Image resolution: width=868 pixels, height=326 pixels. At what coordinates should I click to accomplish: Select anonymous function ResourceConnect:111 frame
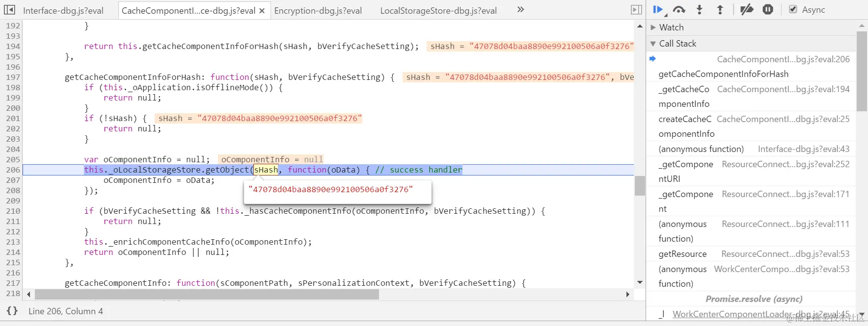click(x=751, y=231)
